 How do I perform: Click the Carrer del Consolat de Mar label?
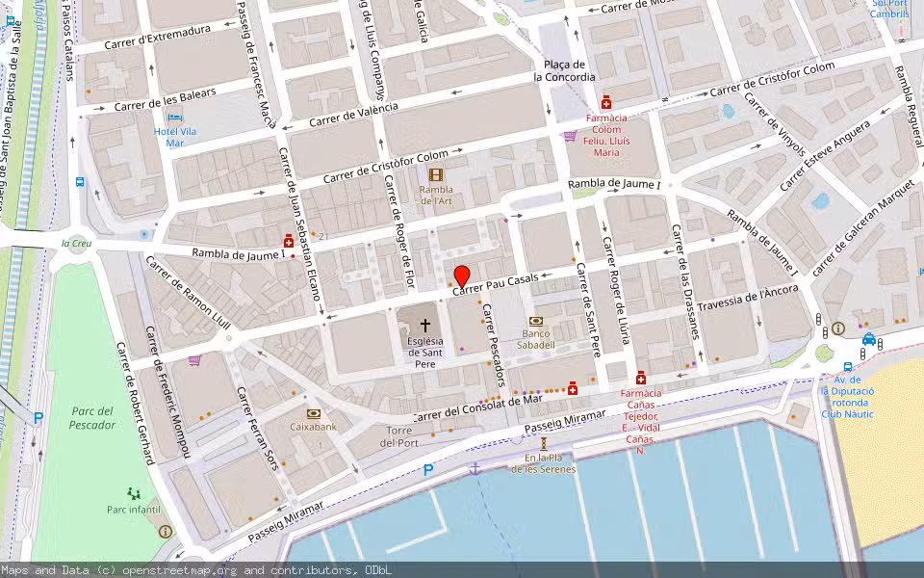[477, 408]
